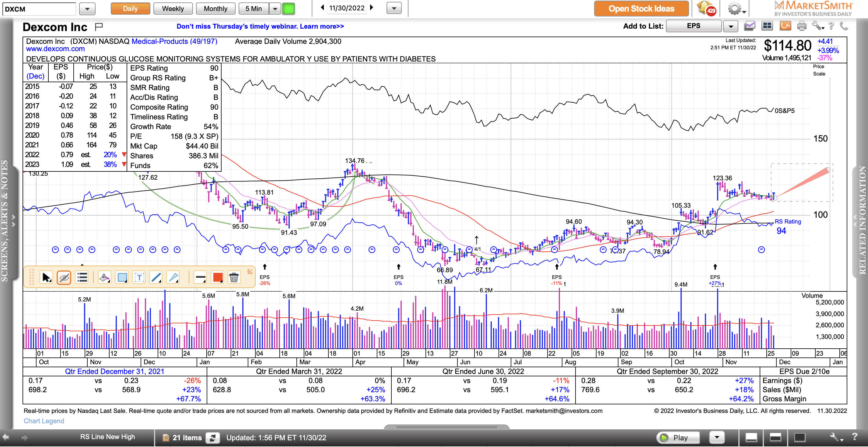Click Qtr Ended December 31, 2021 link

[x=114, y=371]
